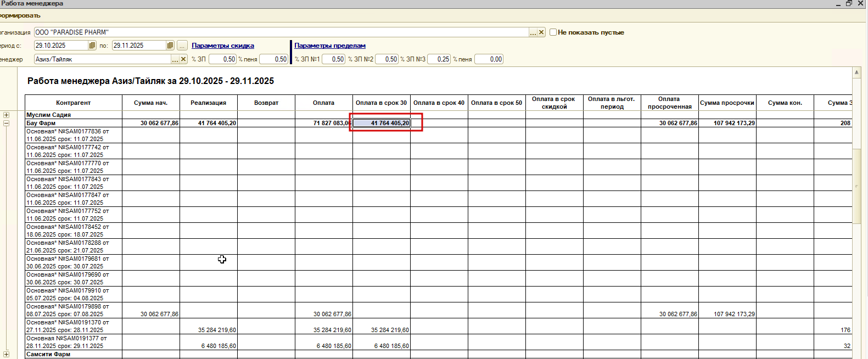Click the vertical scrollbar up arrow

coord(856,72)
